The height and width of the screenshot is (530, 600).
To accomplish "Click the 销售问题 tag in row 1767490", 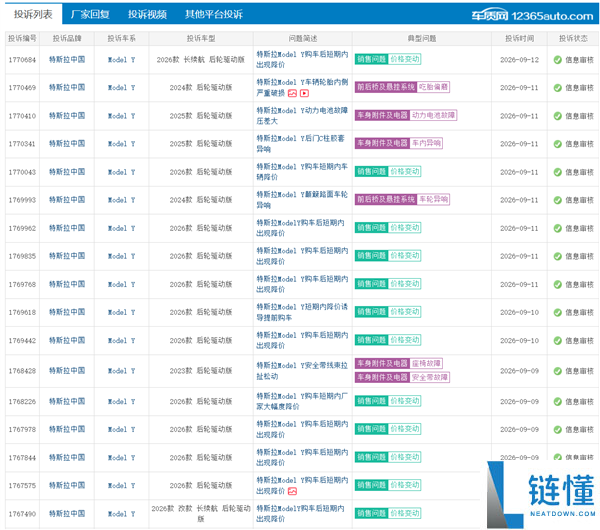I will coord(371,513).
